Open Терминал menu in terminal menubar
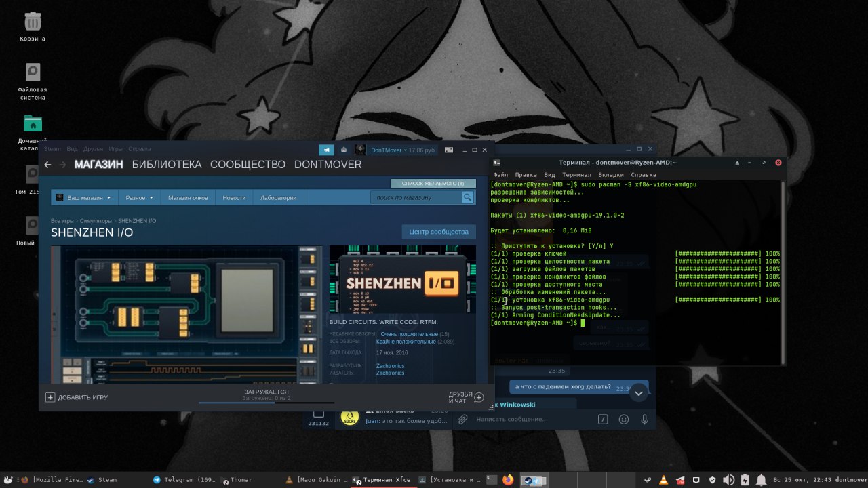 (x=576, y=175)
